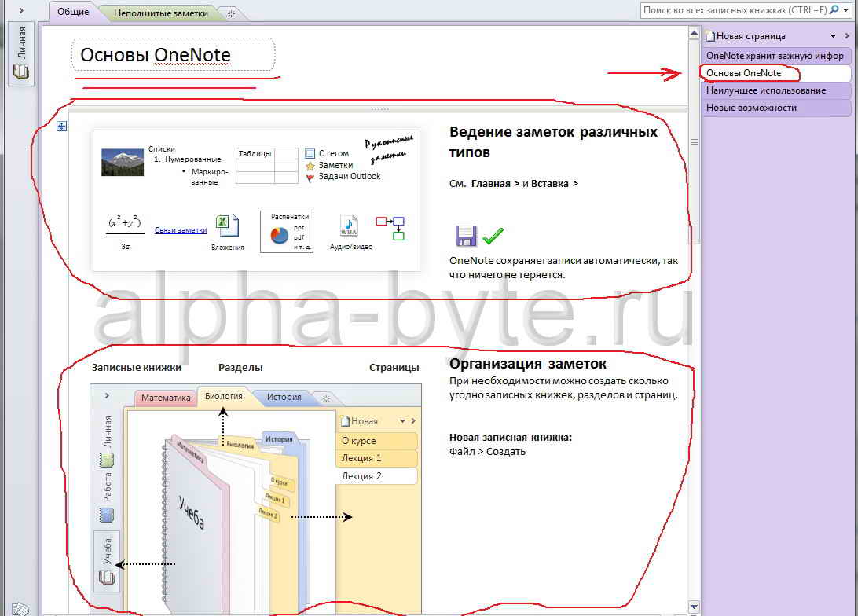Follow the Связи заметки link
This screenshot has width=858, height=616.
(x=181, y=230)
